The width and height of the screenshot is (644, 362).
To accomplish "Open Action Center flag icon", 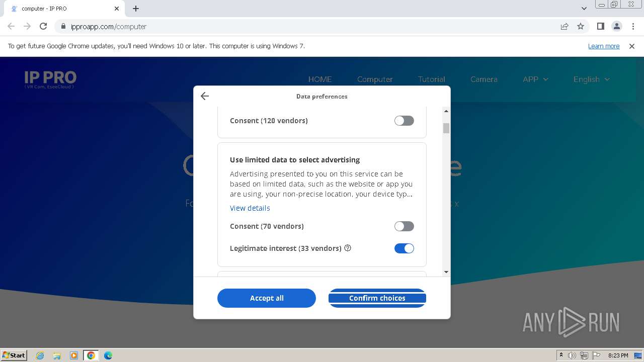I will tap(596, 355).
